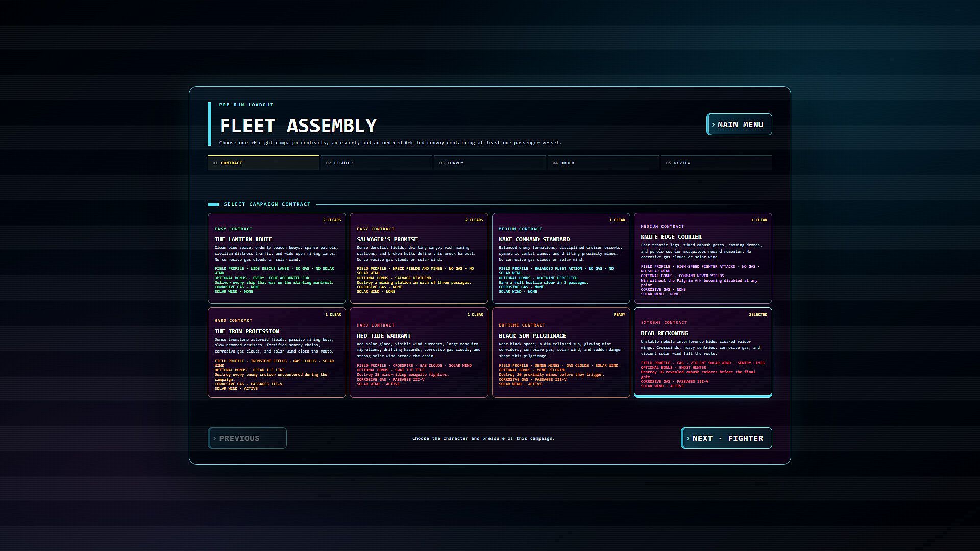Click the 2 CLEARS badge on Lantern Route
Screen dimensions: 980x551
[332, 220]
